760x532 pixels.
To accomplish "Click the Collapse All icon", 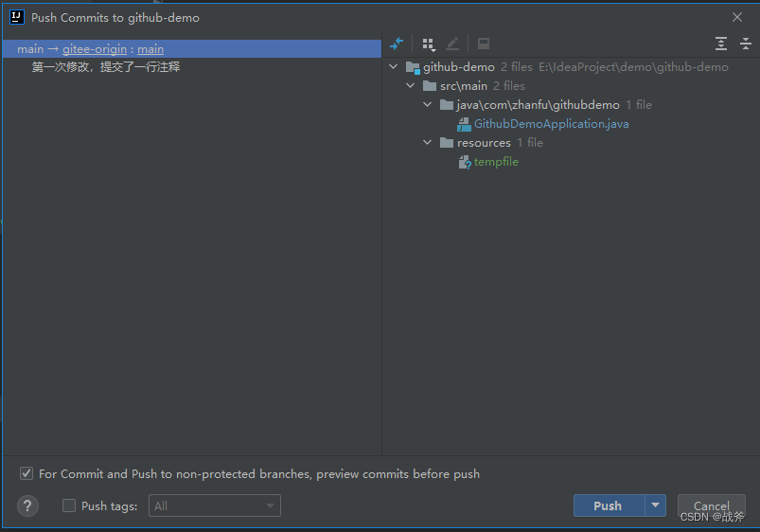I will tap(745, 44).
